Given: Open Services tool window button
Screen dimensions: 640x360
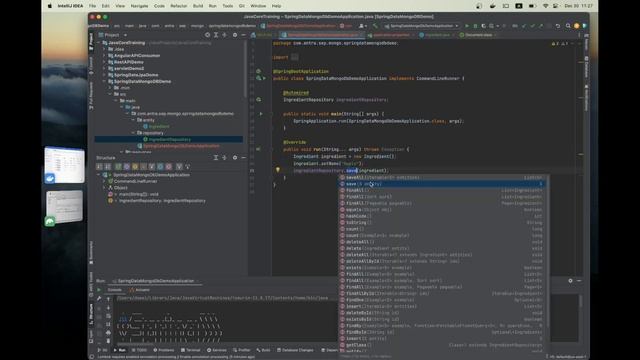Looking at the screenshot, I should (217, 350).
